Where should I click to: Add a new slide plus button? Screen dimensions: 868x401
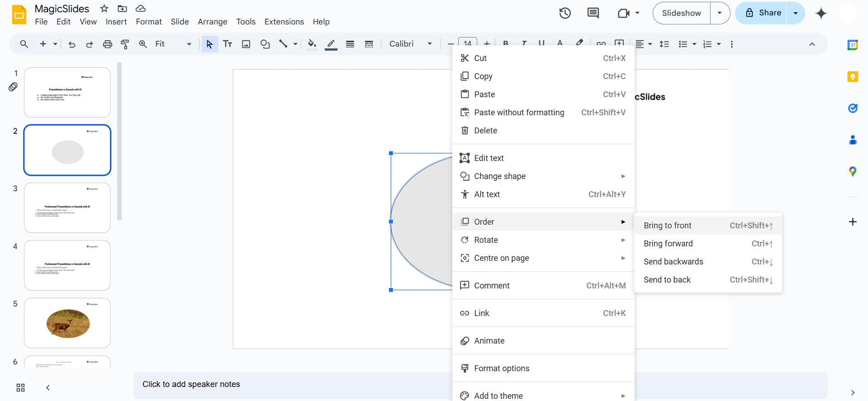click(43, 44)
